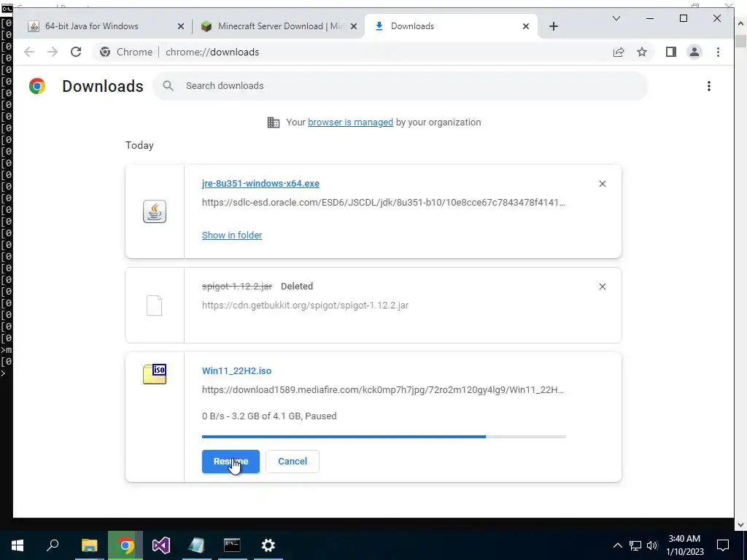Go back to the previous page

click(29, 52)
